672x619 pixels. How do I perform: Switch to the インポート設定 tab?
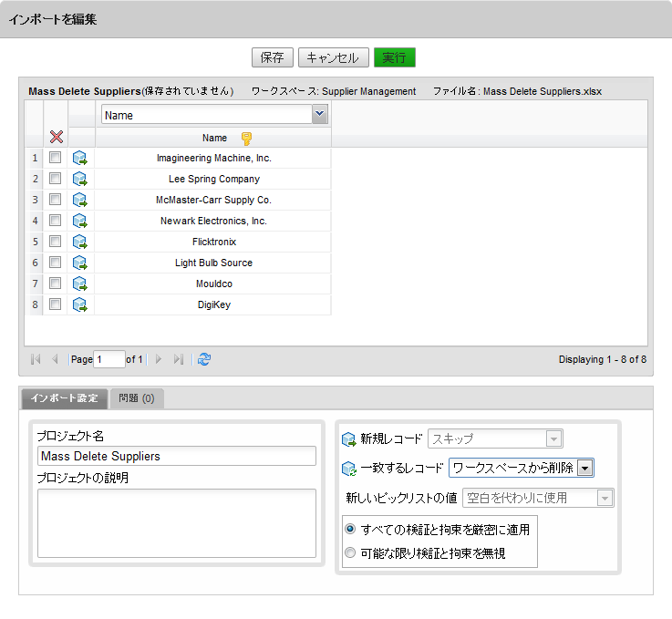coord(65,398)
